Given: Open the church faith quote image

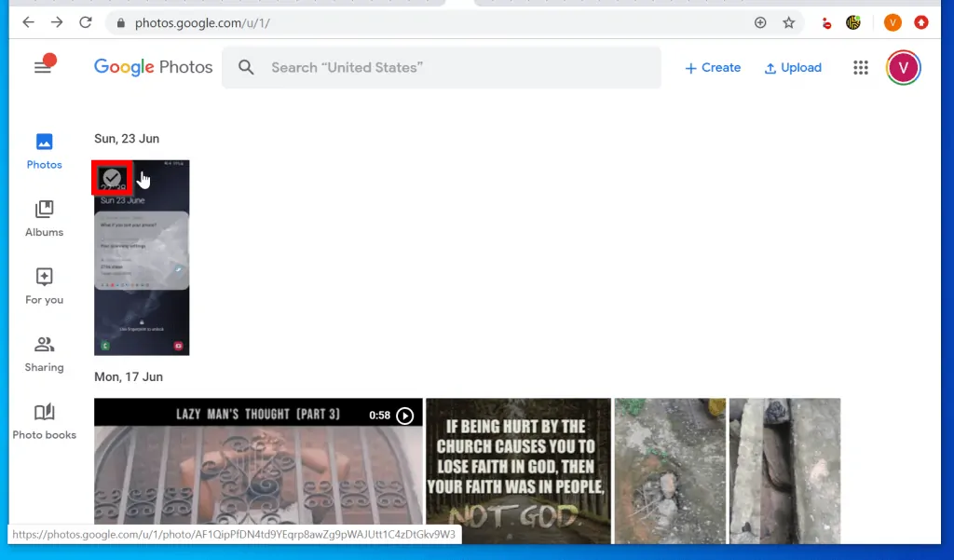Looking at the screenshot, I should (x=518, y=471).
